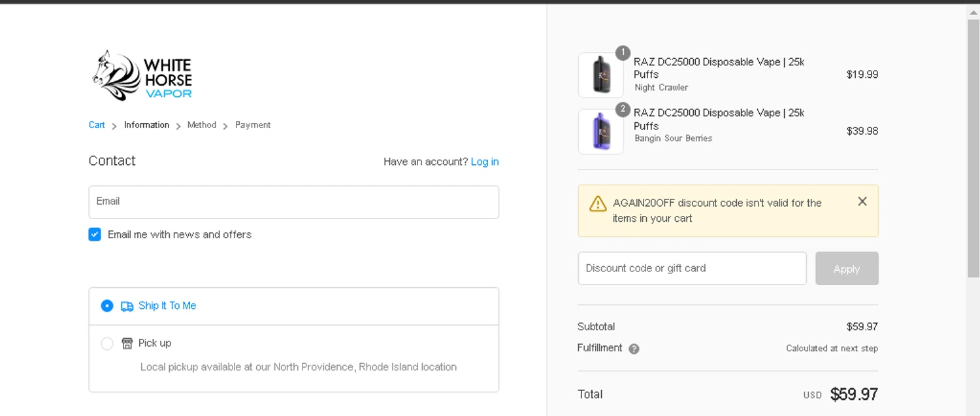Click the store icon beside Pick up
This screenshot has height=416, width=980.
[127, 343]
